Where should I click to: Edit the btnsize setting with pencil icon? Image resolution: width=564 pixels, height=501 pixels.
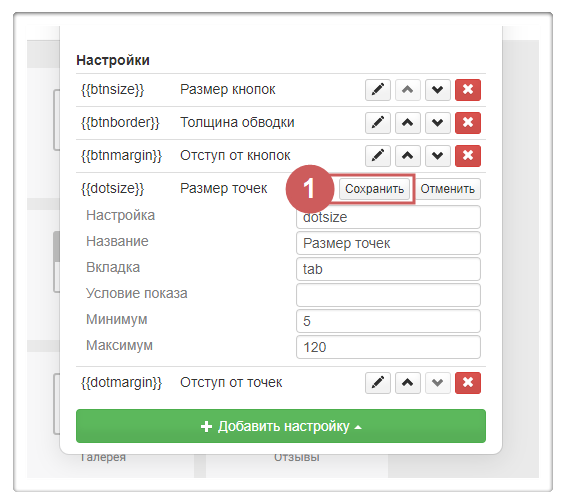[x=378, y=90]
